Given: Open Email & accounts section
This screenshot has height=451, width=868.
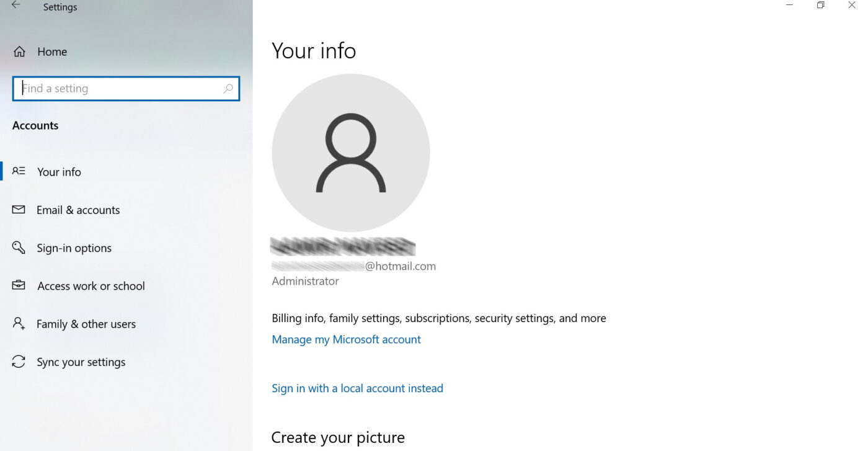Looking at the screenshot, I should [78, 210].
